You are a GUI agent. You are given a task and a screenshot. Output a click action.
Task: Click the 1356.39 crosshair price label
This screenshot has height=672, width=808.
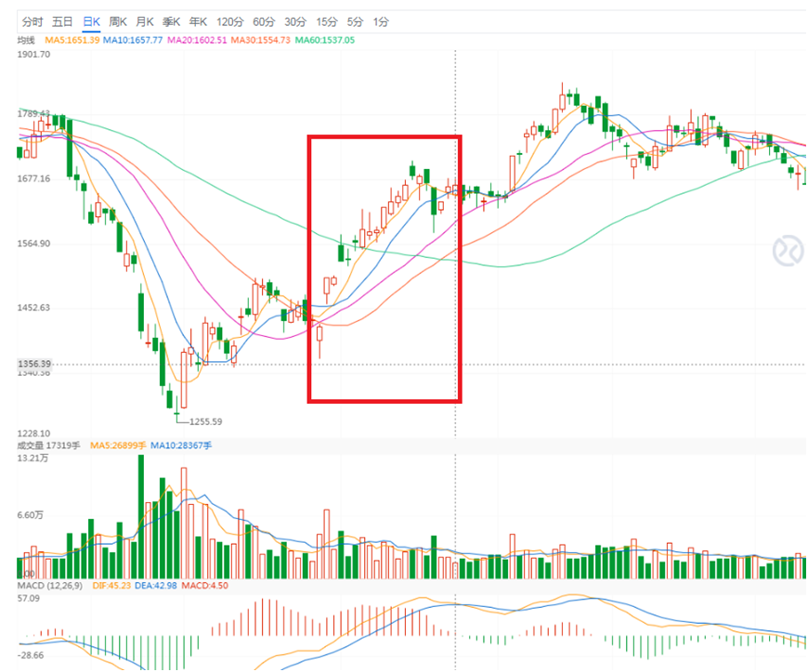[34, 364]
